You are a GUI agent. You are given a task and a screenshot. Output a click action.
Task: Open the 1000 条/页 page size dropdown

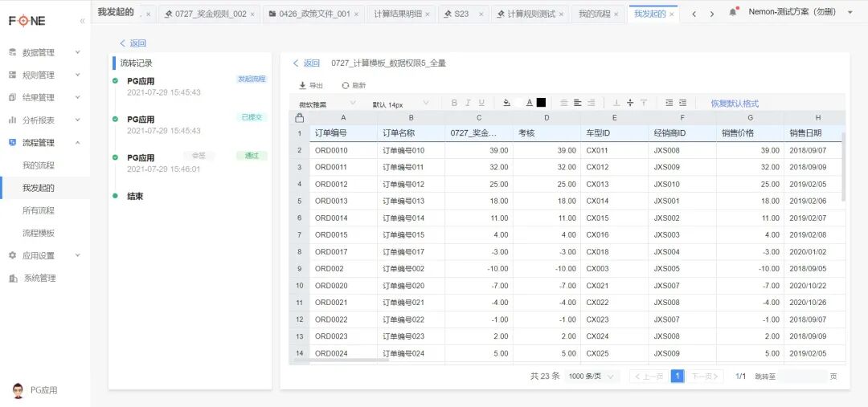point(592,376)
